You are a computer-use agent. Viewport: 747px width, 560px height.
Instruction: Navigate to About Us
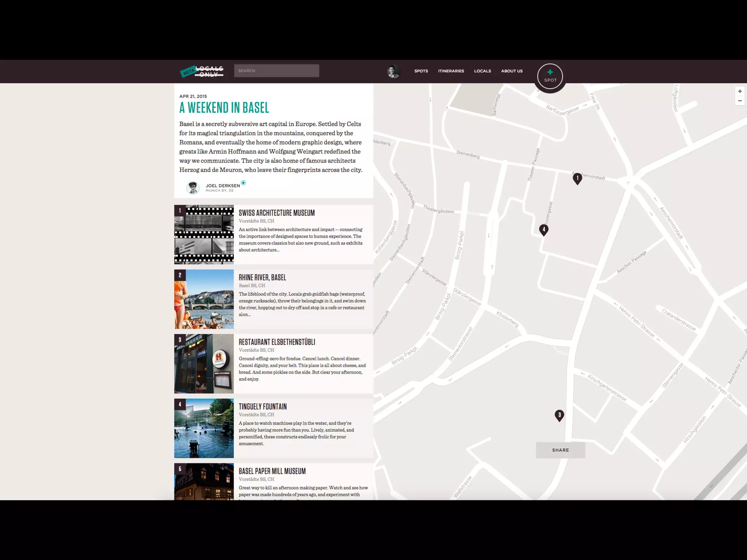tap(512, 71)
